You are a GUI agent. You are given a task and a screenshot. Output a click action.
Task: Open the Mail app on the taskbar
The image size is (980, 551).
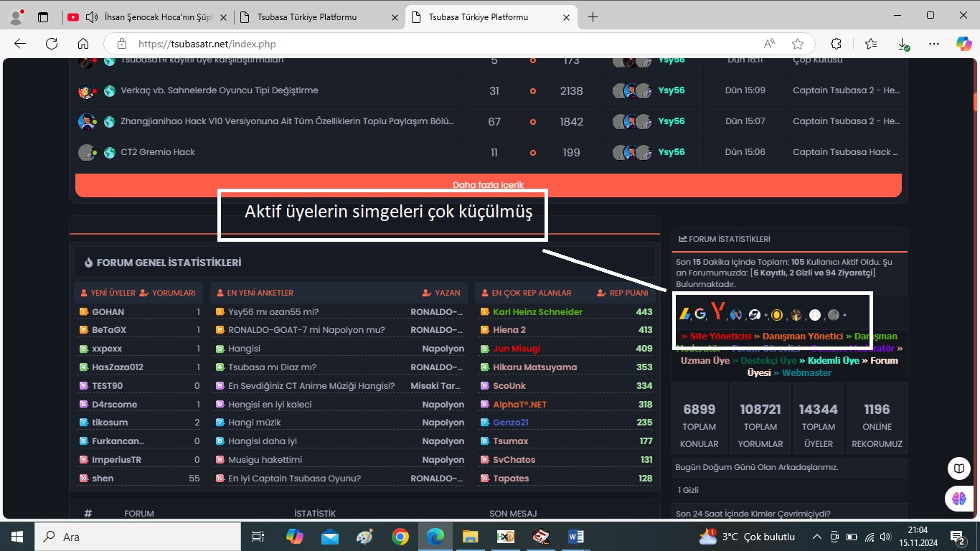click(x=330, y=537)
